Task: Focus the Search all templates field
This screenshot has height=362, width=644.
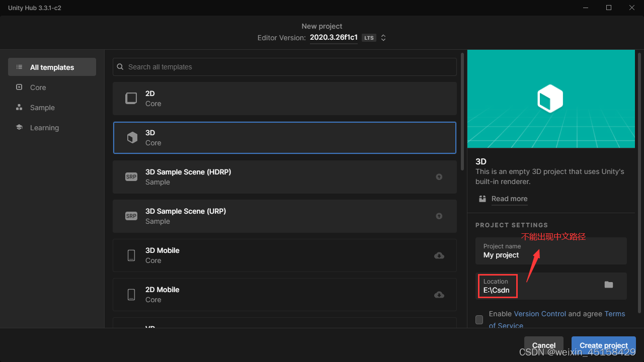Action: [285, 67]
